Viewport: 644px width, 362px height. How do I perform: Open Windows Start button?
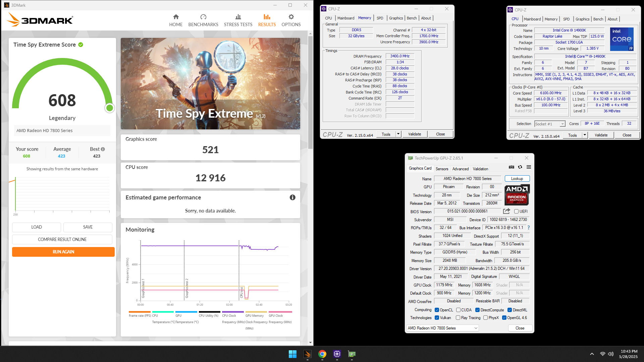292,354
